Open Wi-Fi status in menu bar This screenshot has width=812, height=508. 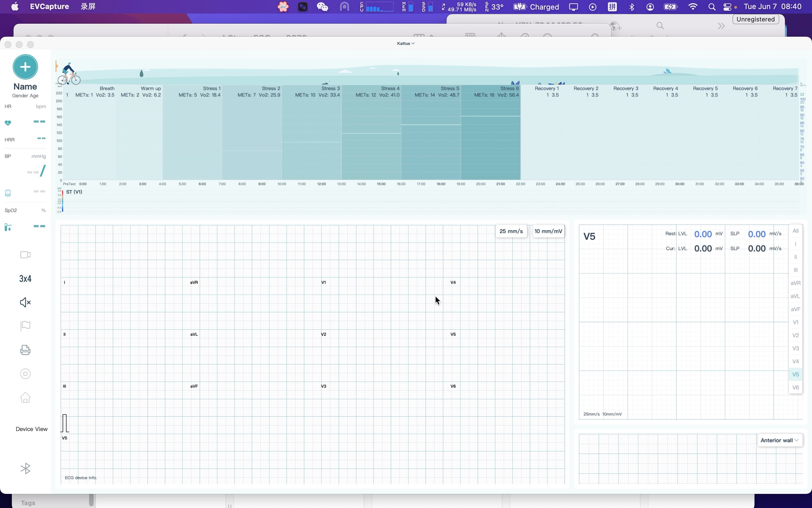point(692,7)
